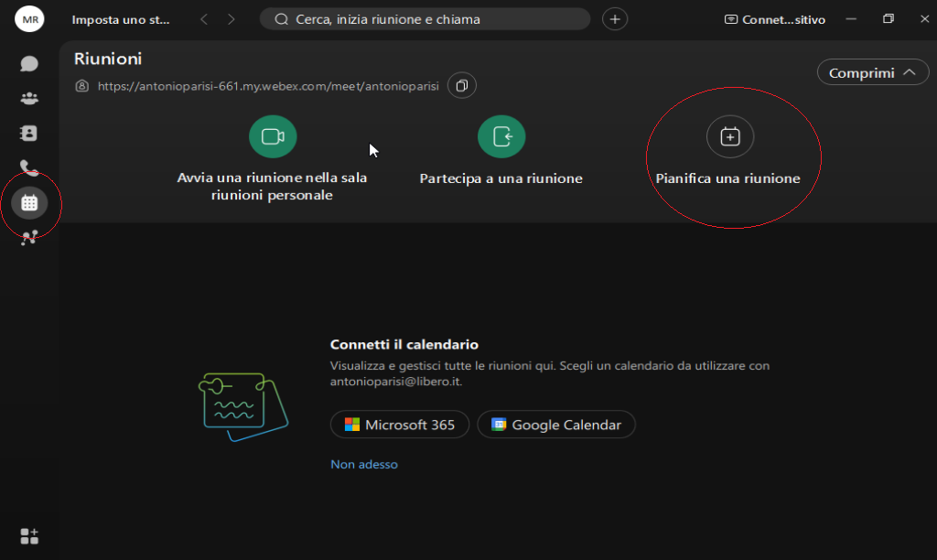Click the Connetti il calendario heading

(404, 344)
